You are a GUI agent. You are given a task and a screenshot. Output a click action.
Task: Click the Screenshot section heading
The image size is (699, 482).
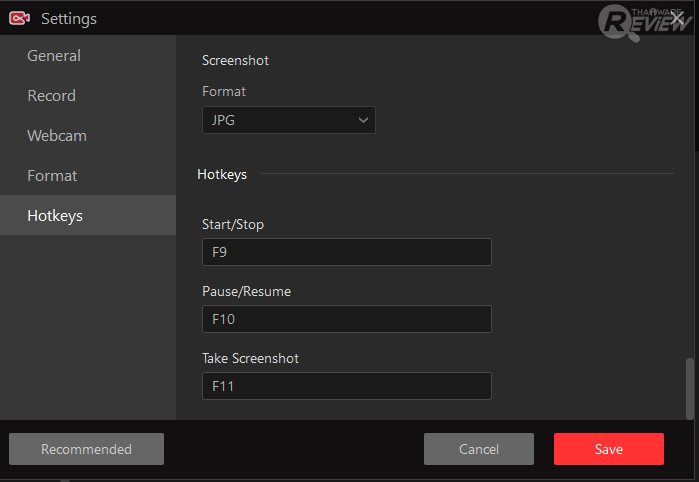point(235,60)
